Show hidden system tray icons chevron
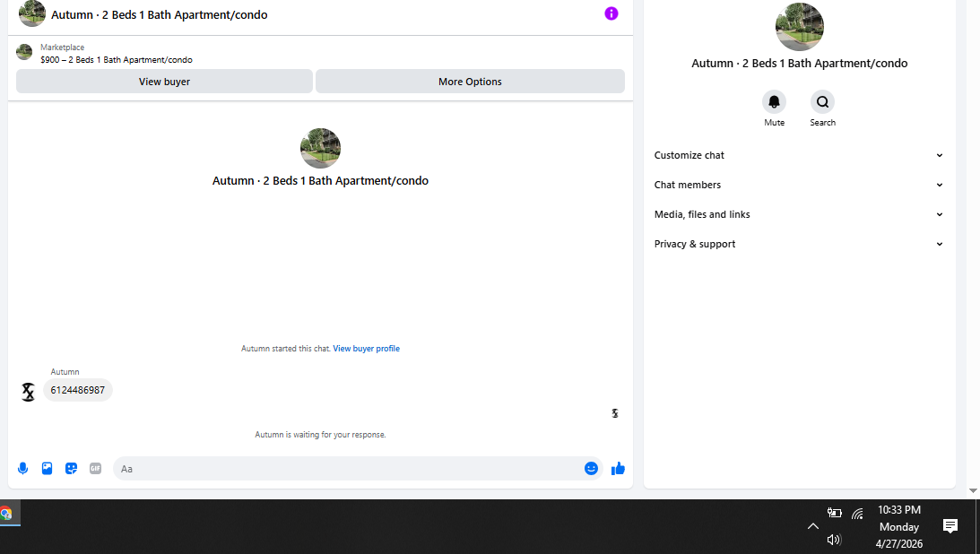Screen dimensions: 980x554 813,526
